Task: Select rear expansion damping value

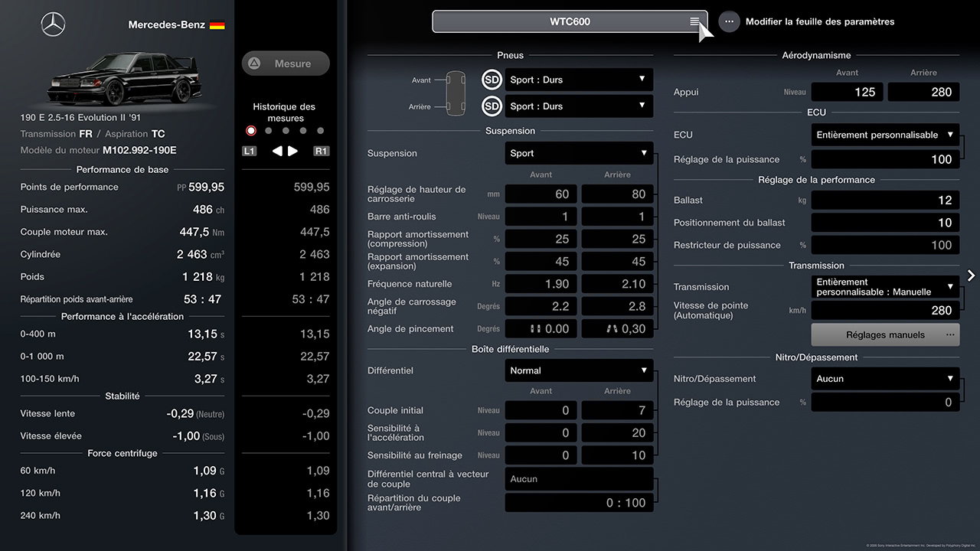Action: [x=618, y=262]
